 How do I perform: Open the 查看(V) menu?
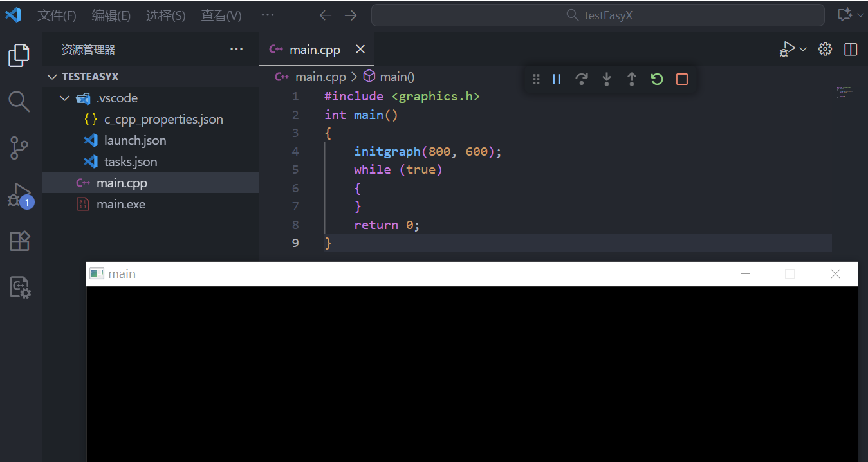[221, 15]
